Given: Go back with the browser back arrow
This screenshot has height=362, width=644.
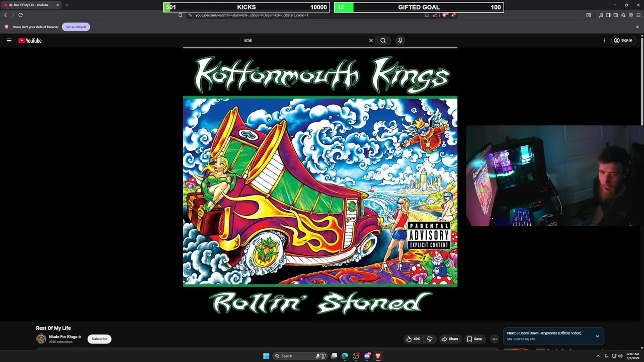Looking at the screenshot, I should (x=6, y=15).
